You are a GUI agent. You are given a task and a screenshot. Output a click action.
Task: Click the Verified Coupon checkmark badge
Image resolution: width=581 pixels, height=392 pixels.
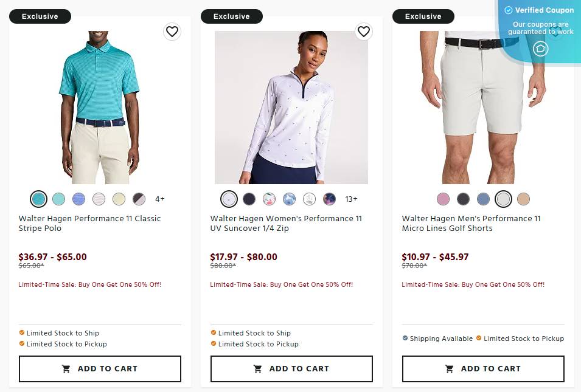click(507, 10)
